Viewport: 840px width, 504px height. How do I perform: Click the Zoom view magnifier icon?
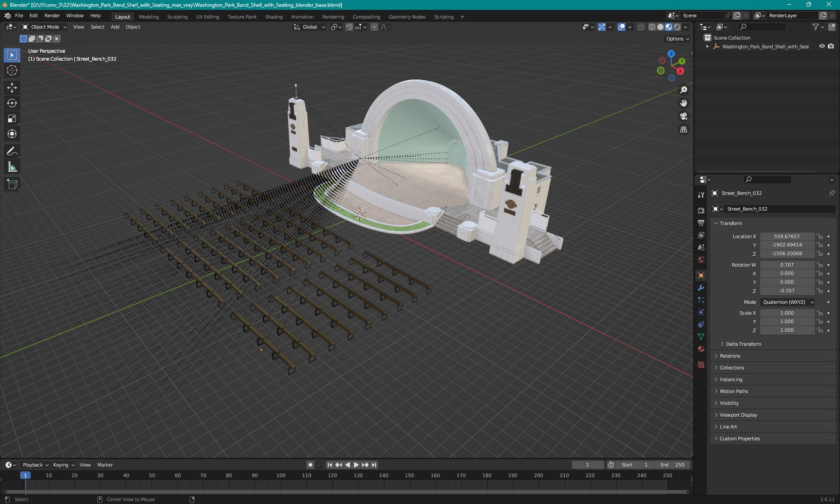click(x=684, y=90)
